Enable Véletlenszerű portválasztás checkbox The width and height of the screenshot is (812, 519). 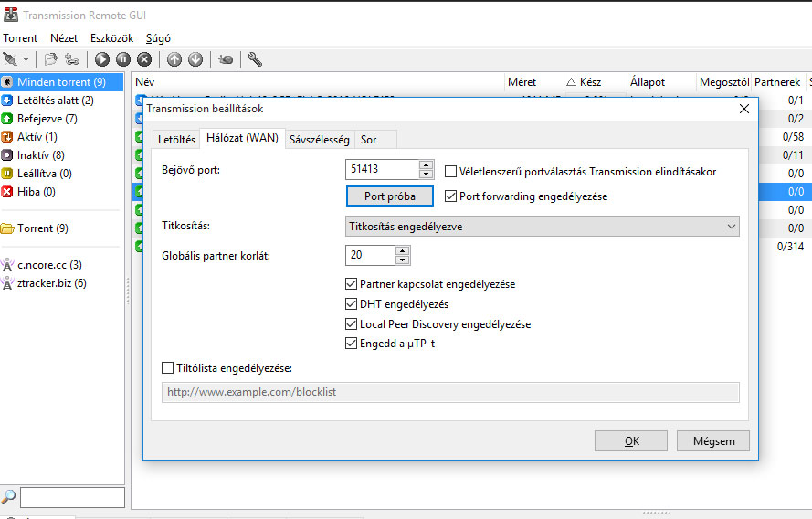[x=451, y=172]
